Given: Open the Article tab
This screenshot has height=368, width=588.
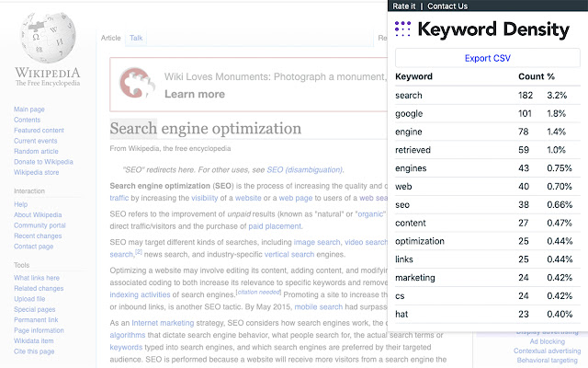Looking at the screenshot, I should pos(110,38).
